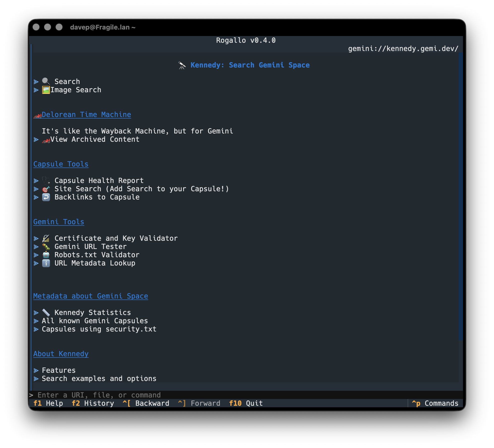
Task: Click the About Kennedy heading
Action: [x=61, y=354]
